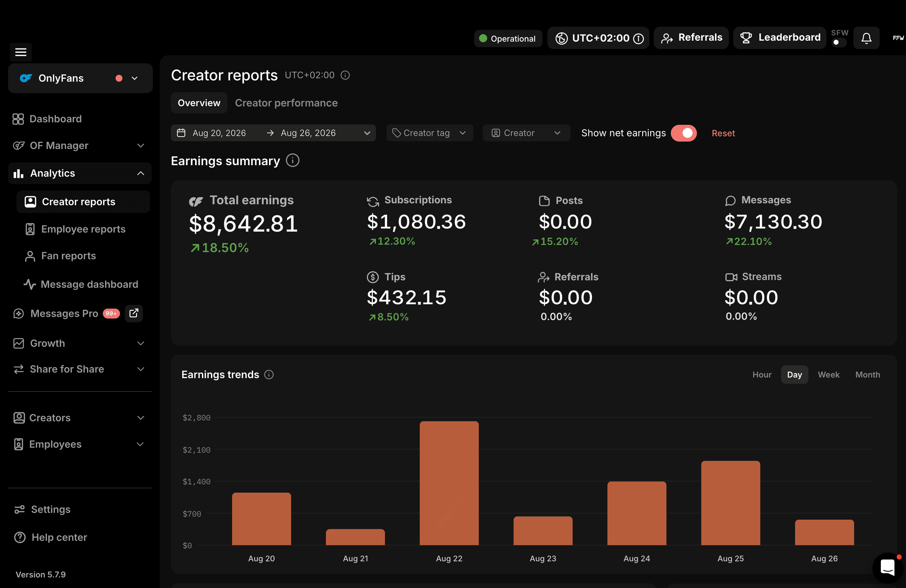Click the Leaderboard trophy icon
The height and width of the screenshot is (588, 906).
746,38
